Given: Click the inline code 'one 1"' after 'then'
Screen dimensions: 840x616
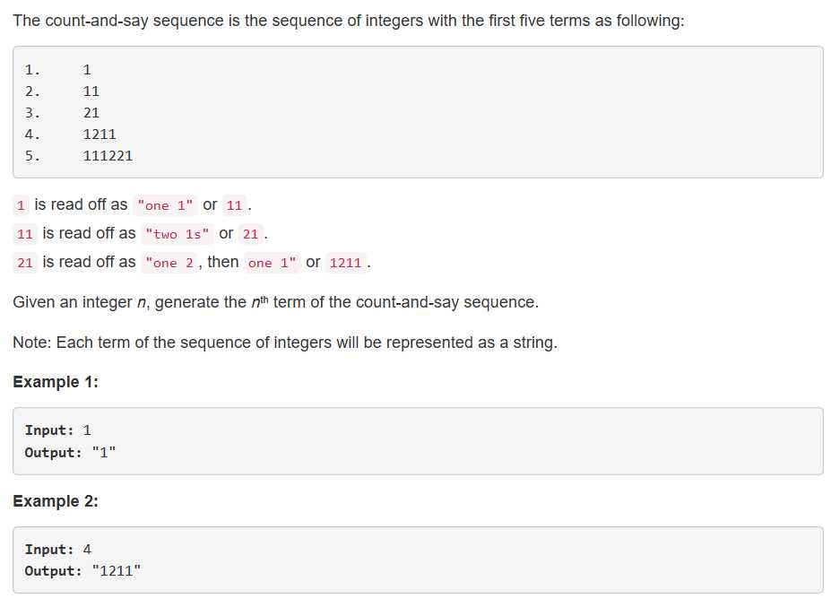Looking at the screenshot, I should pos(273,263).
